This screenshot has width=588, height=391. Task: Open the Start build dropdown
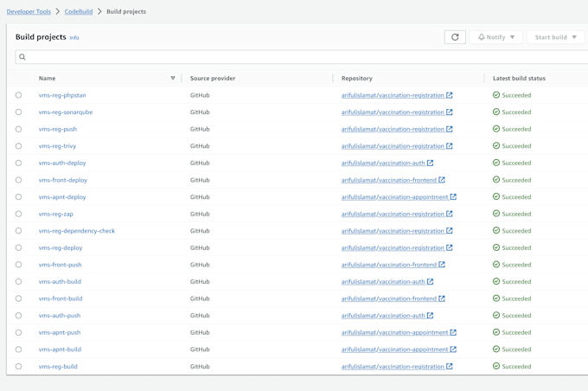[x=555, y=37]
